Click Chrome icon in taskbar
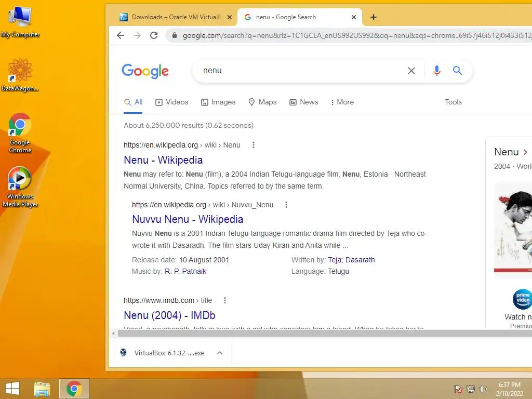Screen dimensions: 532x399 click(74, 389)
